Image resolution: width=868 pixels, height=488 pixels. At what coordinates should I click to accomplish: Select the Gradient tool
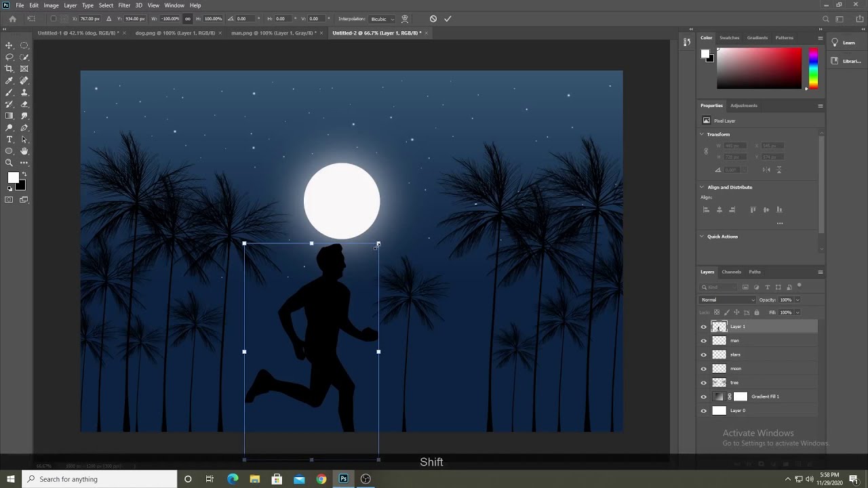[9, 116]
